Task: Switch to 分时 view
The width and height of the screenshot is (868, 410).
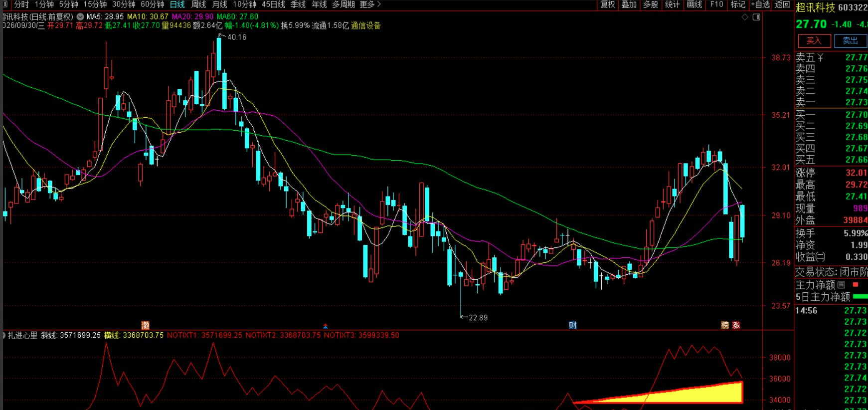Action: pos(21,4)
